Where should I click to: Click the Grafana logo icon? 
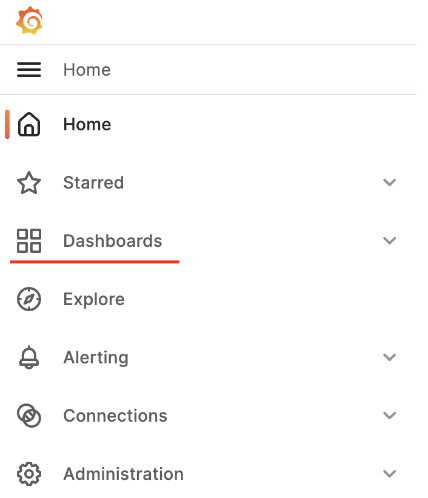click(x=29, y=20)
